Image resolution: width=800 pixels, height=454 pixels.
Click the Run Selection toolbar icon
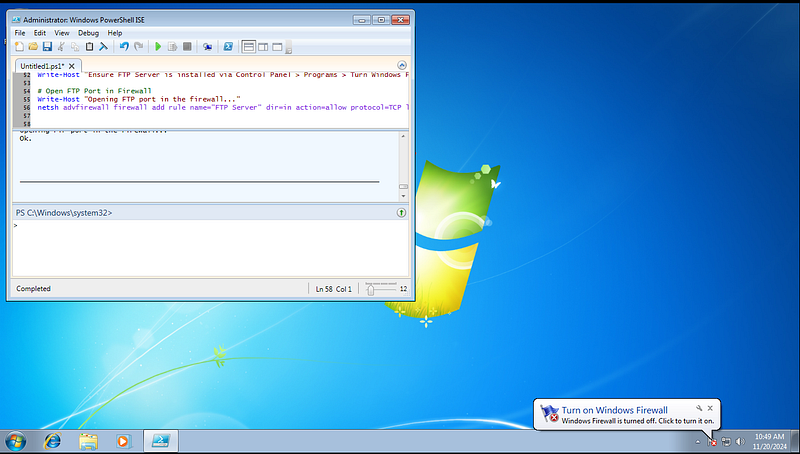(172, 47)
